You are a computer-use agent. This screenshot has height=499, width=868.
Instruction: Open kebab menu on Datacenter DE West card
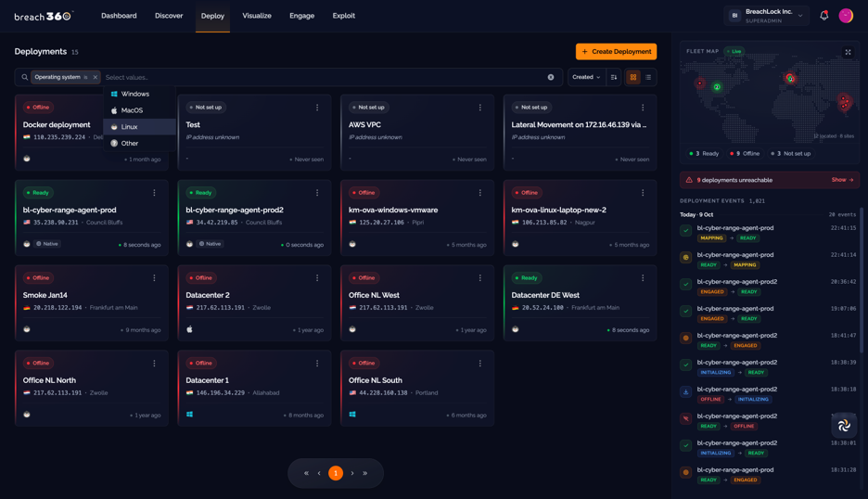643,278
